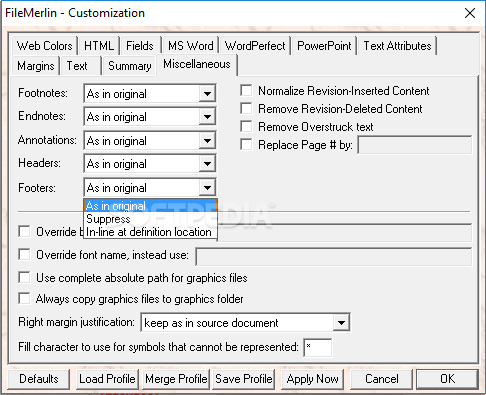Open the WordPerfect tab

(x=255, y=46)
